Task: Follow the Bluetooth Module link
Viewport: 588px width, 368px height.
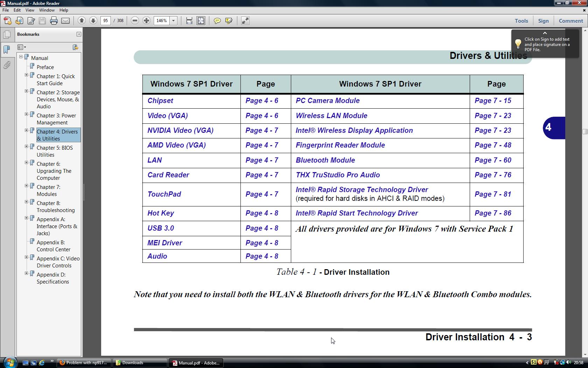Action: coord(325,160)
